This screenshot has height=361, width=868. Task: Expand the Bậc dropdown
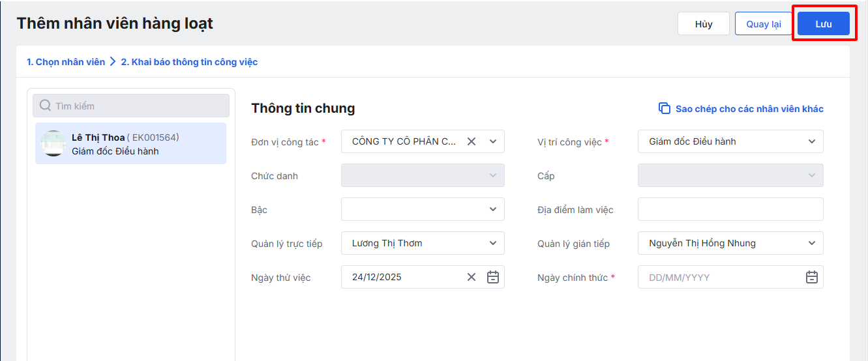coord(493,209)
